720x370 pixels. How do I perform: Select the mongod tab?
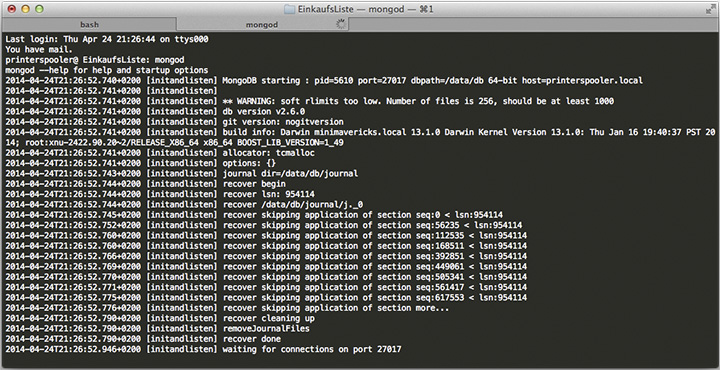pyautogui.click(x=262, y=25)
